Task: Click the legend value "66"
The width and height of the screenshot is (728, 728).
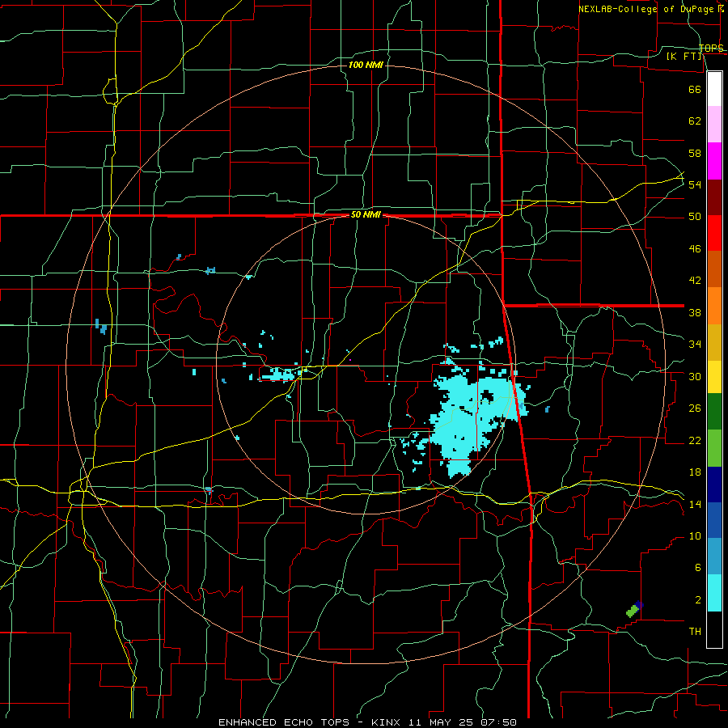Action: 695,89
